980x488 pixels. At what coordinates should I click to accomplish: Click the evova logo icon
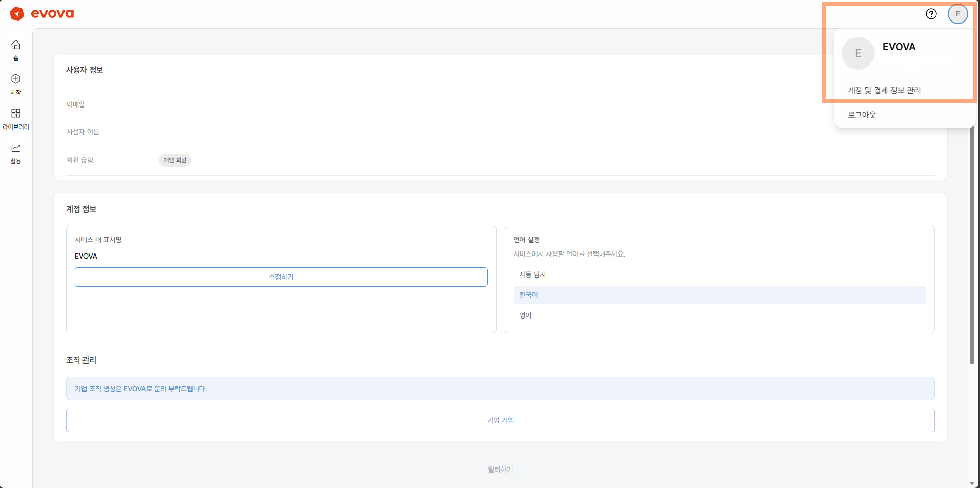coord(17,14)
